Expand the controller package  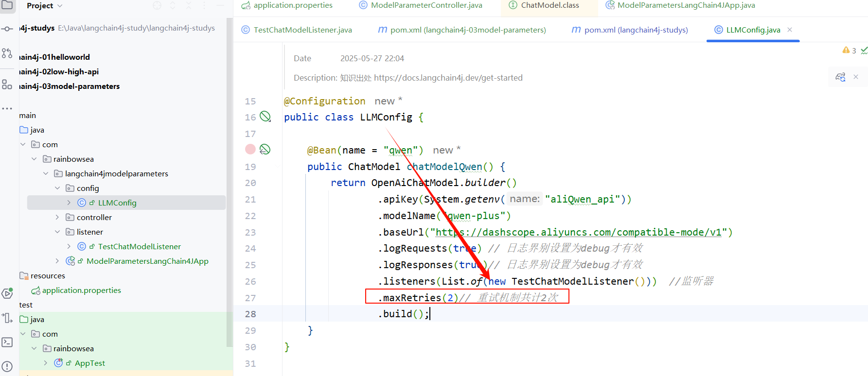point(57,217)
